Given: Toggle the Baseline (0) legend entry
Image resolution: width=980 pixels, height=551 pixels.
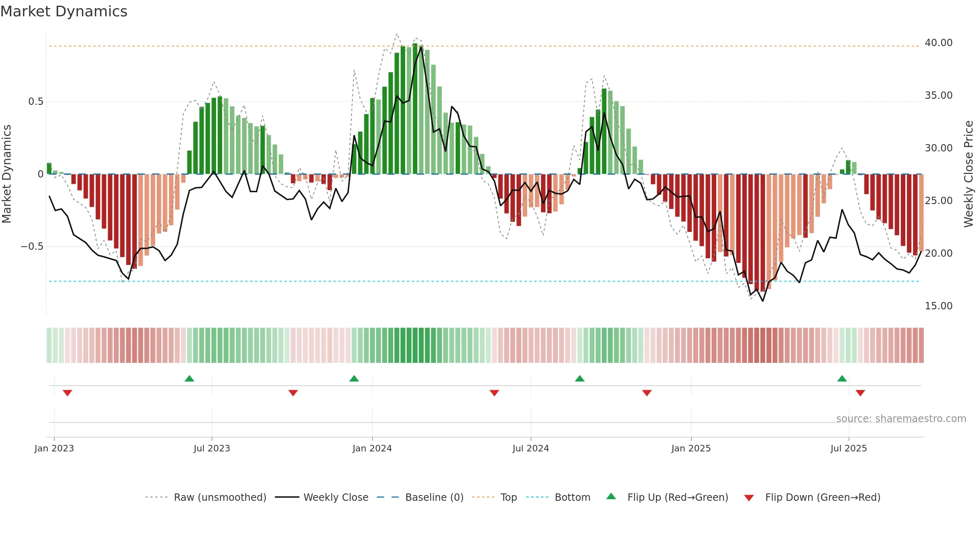Looking at the screenshot, I should (420, 497).
